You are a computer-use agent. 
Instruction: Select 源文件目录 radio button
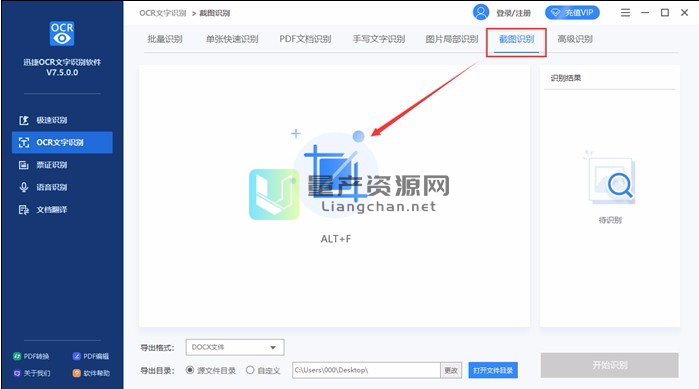pyautogui.click(x=190, y=370)
